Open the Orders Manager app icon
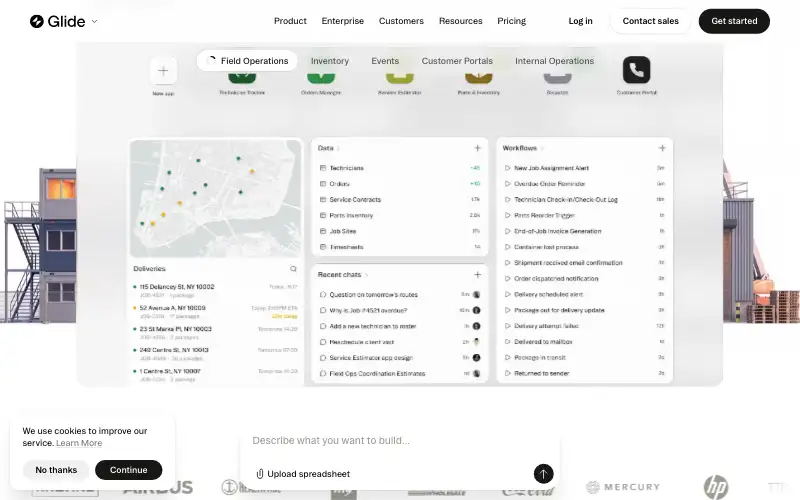The image size is (800, 500). 321,78
